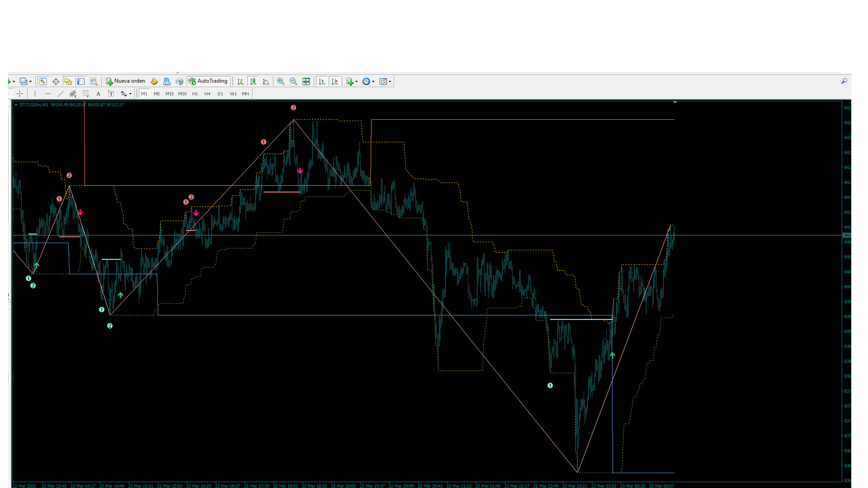
Task: Click the Nueva orden button
Action: pyautogui.click(x=126, y=81)
